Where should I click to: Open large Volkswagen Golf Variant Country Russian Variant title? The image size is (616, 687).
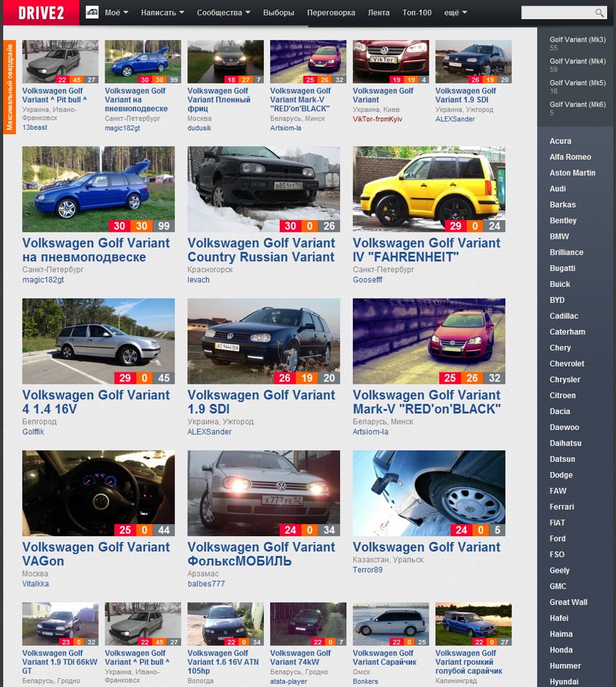[x=261, y=250]
